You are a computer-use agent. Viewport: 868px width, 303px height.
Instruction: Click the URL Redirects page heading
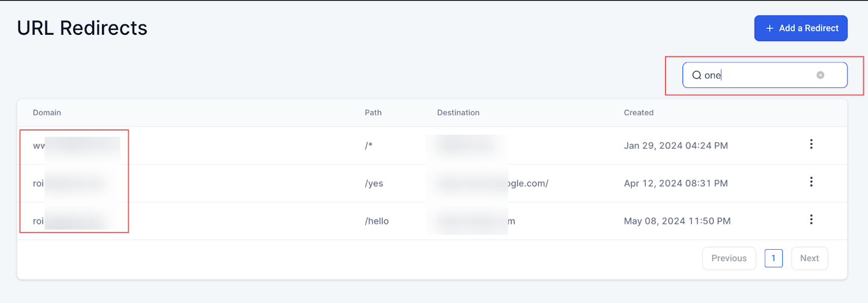pos(82,28)
